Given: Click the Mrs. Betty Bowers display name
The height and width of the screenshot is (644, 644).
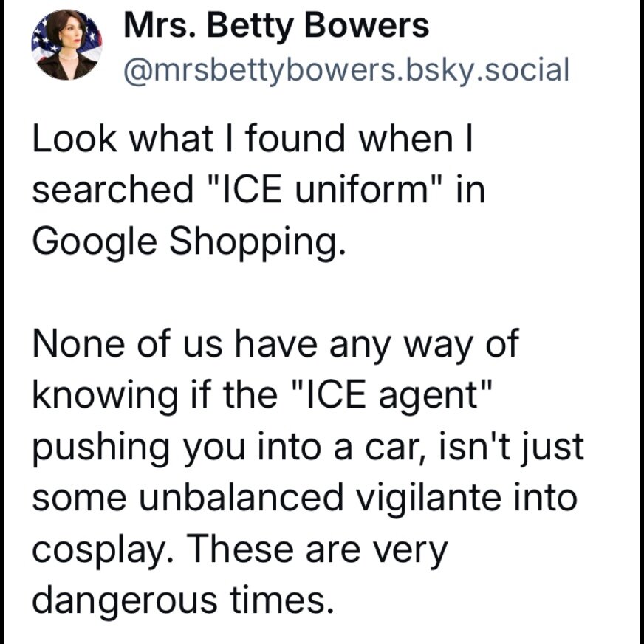Looking at the screenshot, I should 276,25.
